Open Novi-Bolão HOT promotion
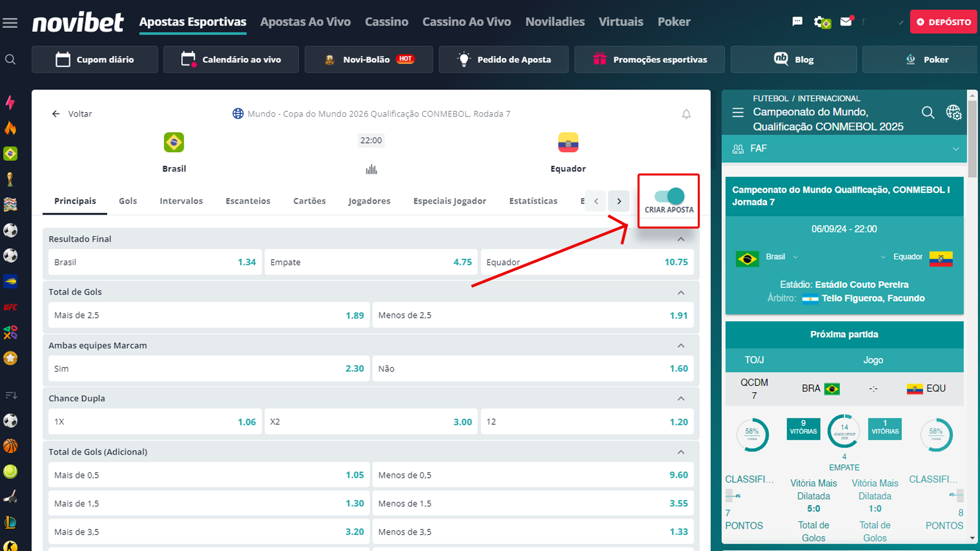This screenshot has height=551, width=980. tap(369, 60)
